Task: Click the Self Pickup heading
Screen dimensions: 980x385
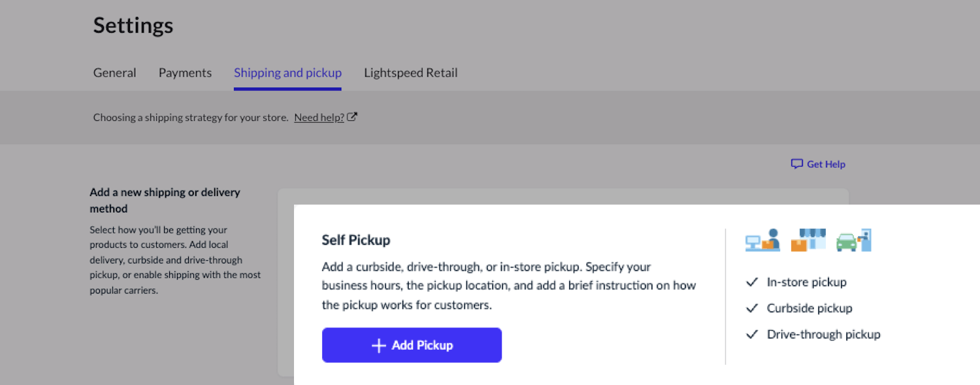Action: [356, 240]
